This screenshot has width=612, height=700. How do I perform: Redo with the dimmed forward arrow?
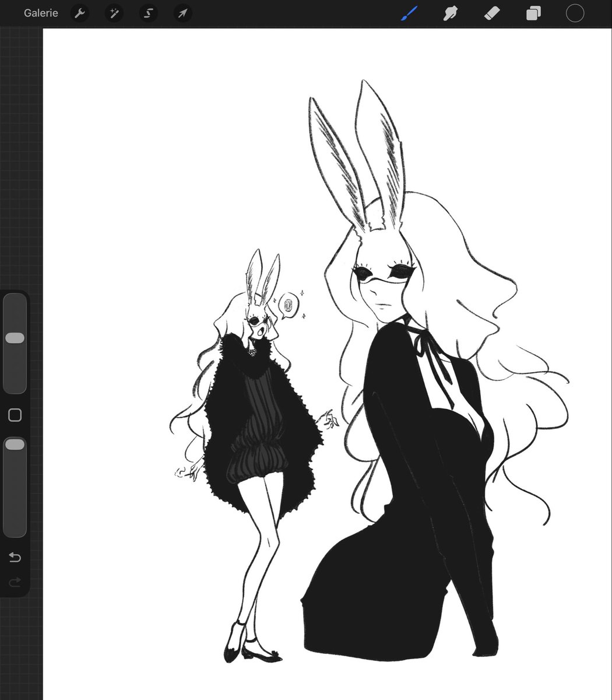pyautogui.click(x=15, y=582)
